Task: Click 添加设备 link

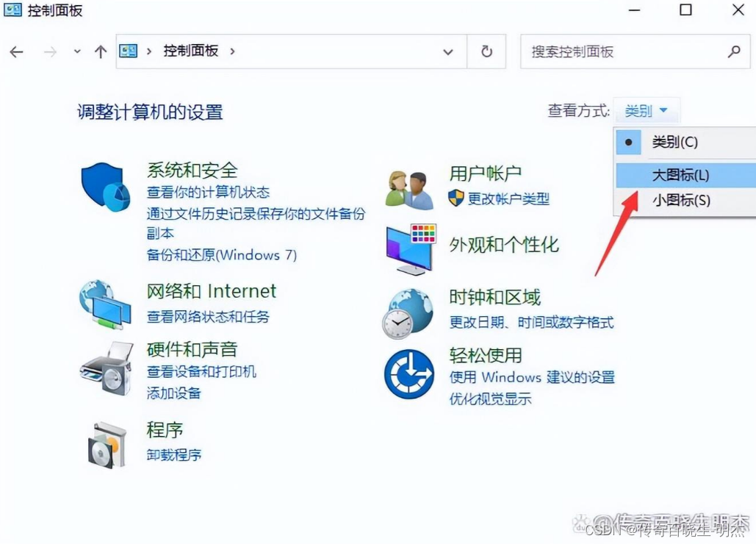Action: [173, 393]
